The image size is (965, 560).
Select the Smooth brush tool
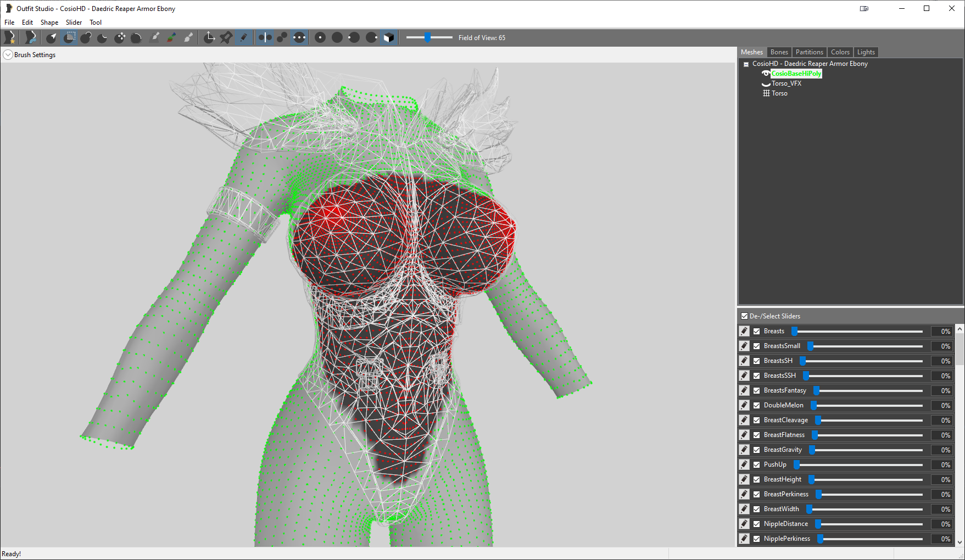pyautogui.click(x=137, y=37)
